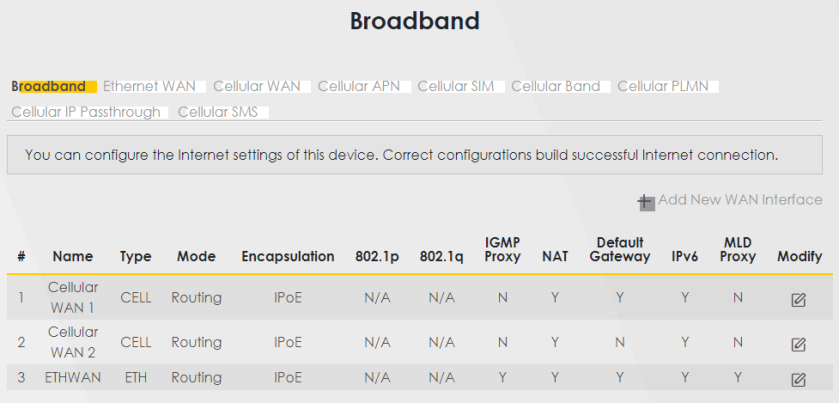Open the Cellular Band tab
839x403 pixels.
point(555,87)
